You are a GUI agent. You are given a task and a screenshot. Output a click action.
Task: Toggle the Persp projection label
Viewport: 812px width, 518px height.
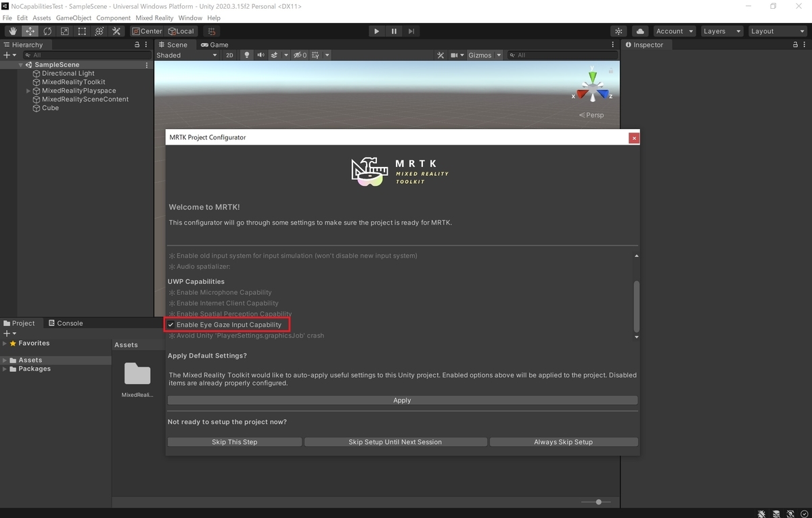click(x=591, y=115)
